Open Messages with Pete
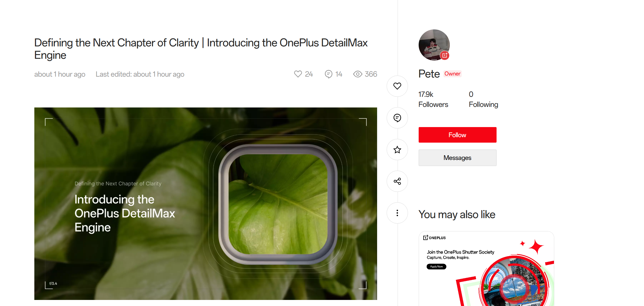Viewport: 644px width, 306px height. click(x=457, y=158)
